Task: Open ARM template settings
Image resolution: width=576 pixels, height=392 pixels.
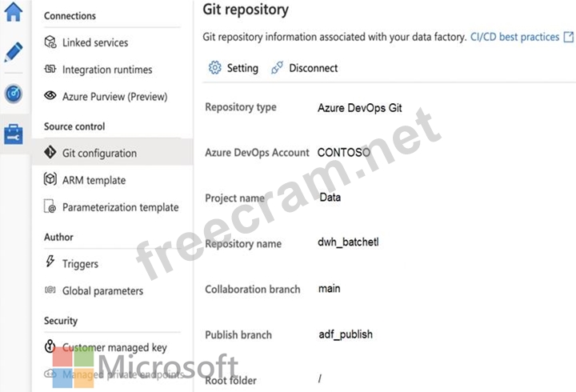Action: [94, 180]
